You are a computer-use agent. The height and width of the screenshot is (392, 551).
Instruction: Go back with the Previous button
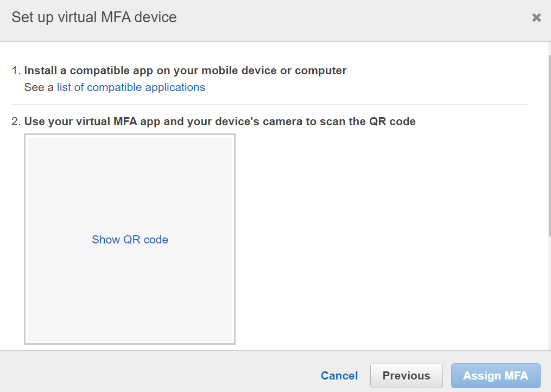click(406, 376)
